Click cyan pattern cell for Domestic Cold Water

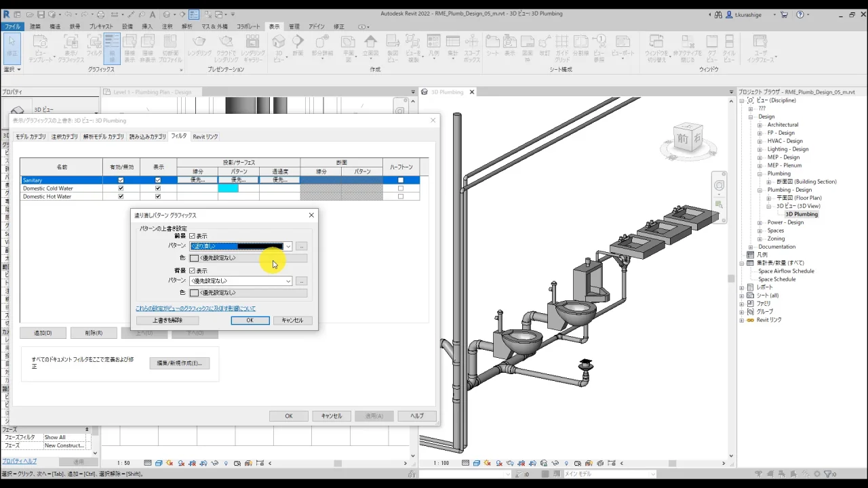(x=229, y=188)
